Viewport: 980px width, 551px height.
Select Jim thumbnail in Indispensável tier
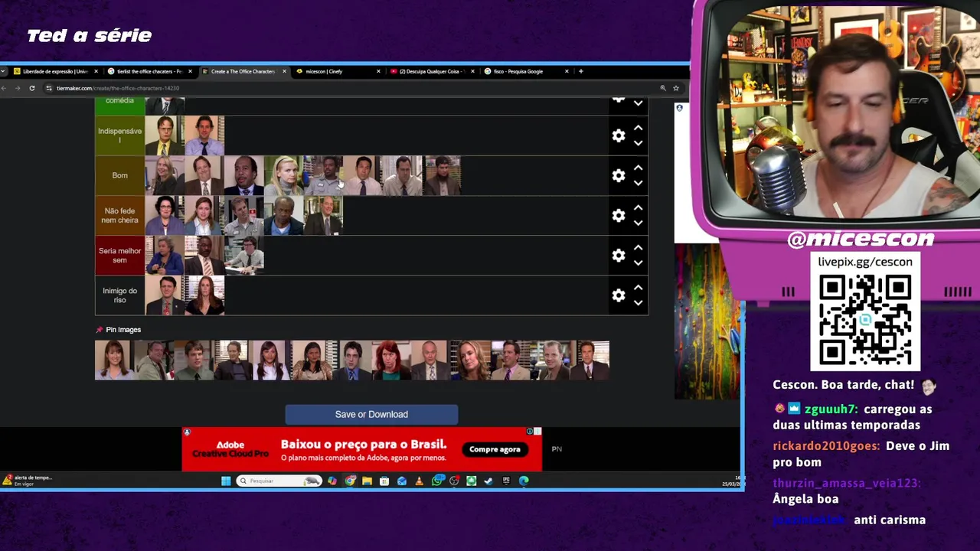tap(204, 135)
